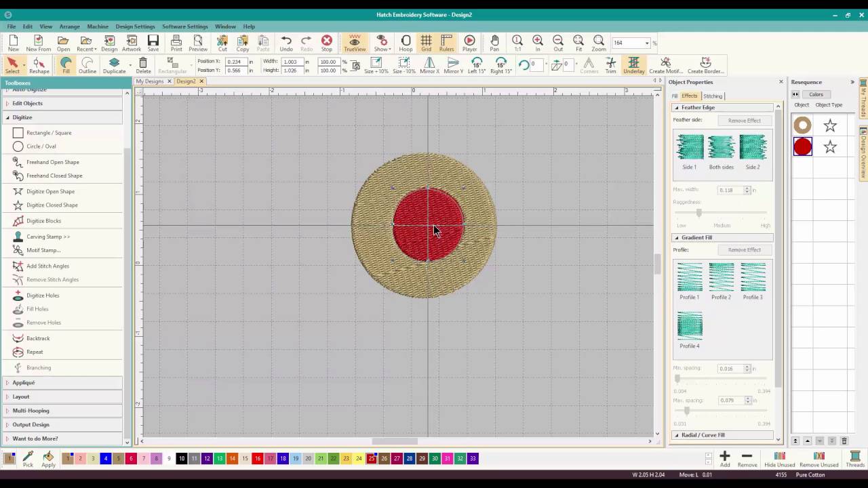Expand the Multi-Hooping toolbox
Viewport: 868px width, 488px height.
point(62,410)
